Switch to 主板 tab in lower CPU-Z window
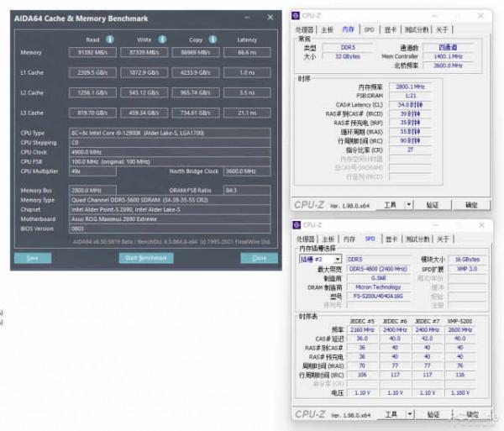 328,239
